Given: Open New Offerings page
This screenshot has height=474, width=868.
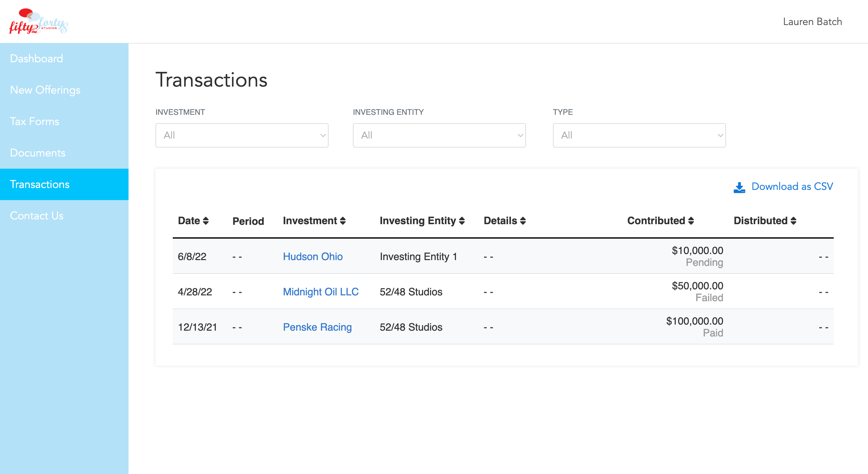Looking at the screenshot, I should click(45, 90).
